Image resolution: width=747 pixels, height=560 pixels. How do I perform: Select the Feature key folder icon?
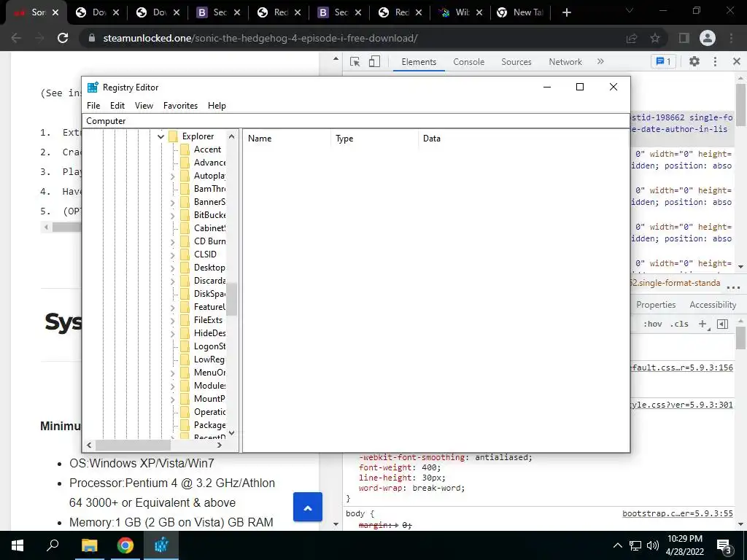pos(185,307)
